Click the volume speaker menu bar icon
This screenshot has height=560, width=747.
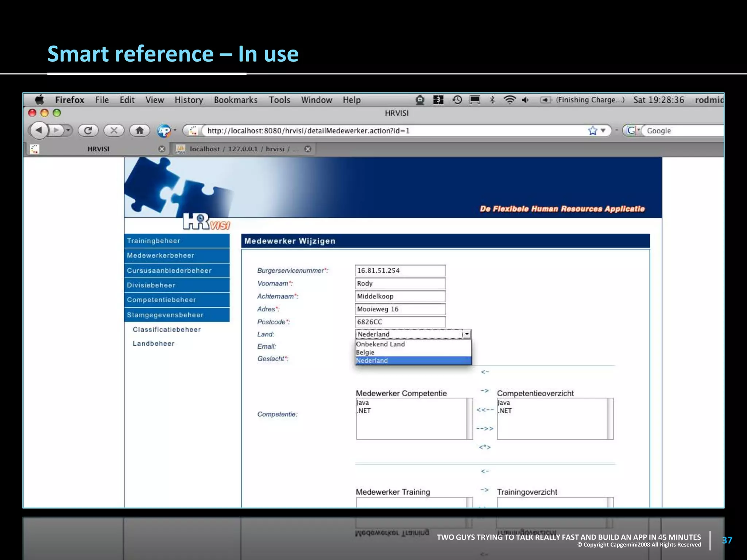pyautogui.click(x=525, y=100)
